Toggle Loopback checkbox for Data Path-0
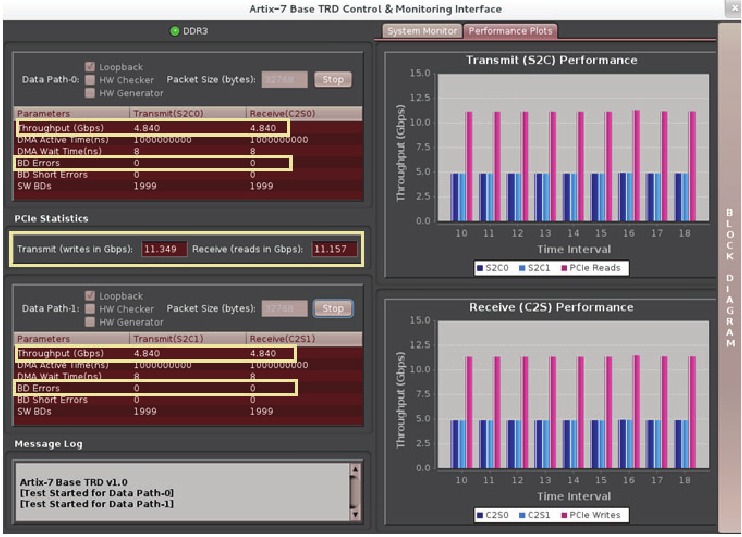This screenshot has width=742, height=537. pos(89,67)
